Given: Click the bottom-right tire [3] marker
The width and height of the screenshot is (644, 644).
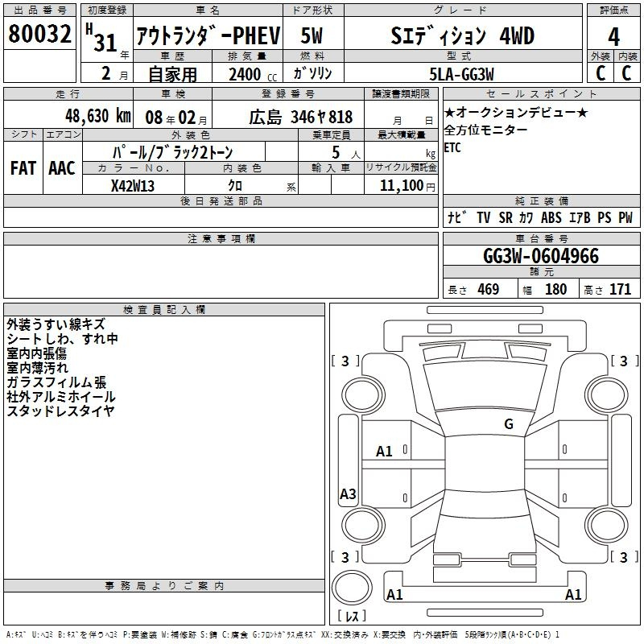Looking at the screenshot, I should tap(624, 557).
